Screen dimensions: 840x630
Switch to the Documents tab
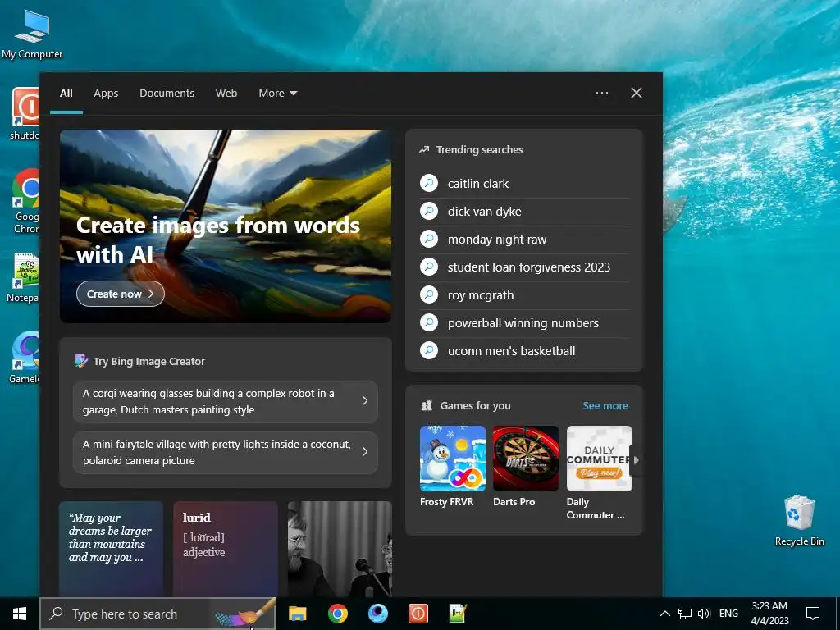pyautogui.click(x=167, y=94)
